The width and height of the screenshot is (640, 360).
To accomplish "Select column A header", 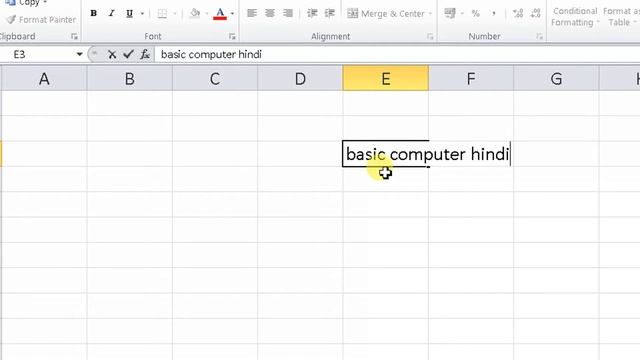I will (x=44, y=78).
